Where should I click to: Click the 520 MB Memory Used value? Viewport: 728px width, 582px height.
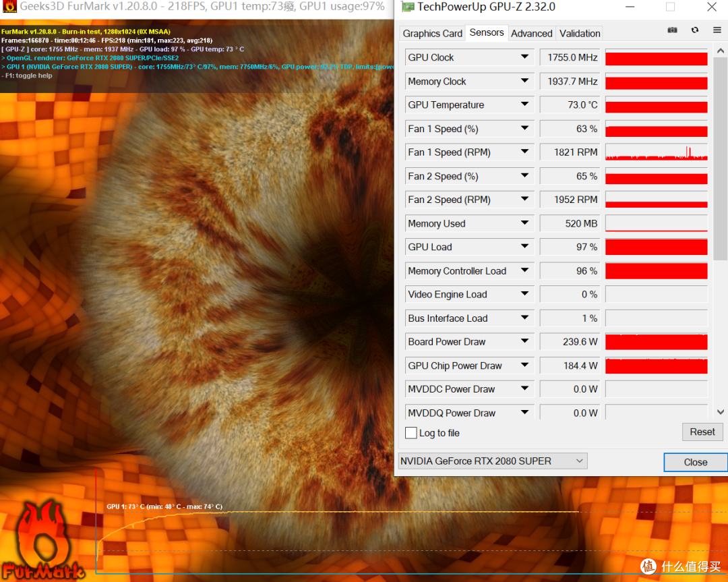click(570, 223)
